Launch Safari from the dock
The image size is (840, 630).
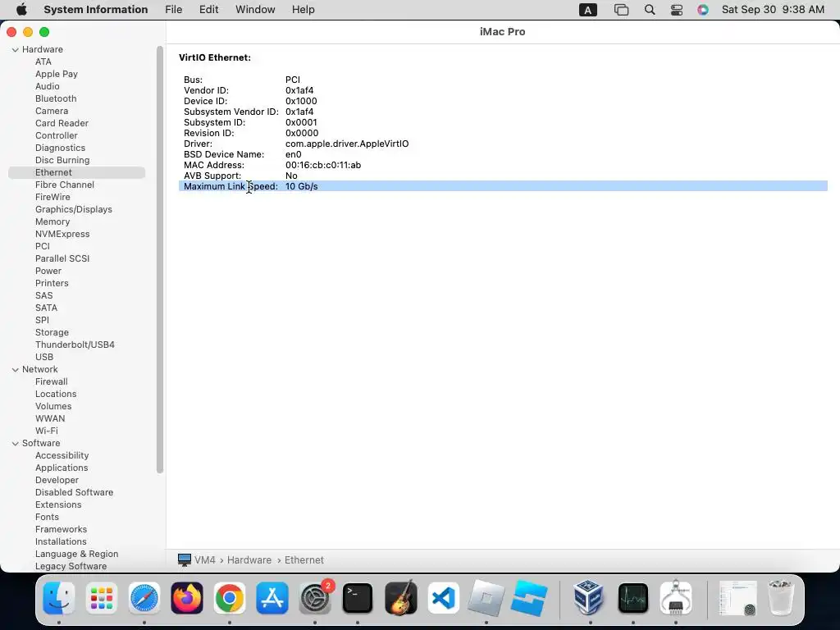tap(144, 598)
